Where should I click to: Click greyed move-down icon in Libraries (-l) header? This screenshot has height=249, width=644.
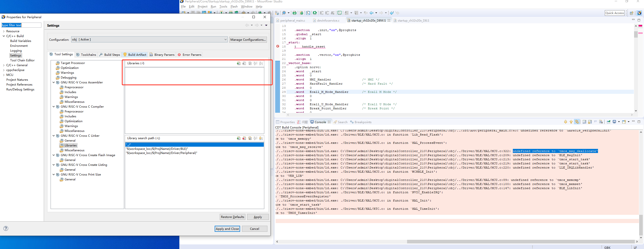click(261, 63)
